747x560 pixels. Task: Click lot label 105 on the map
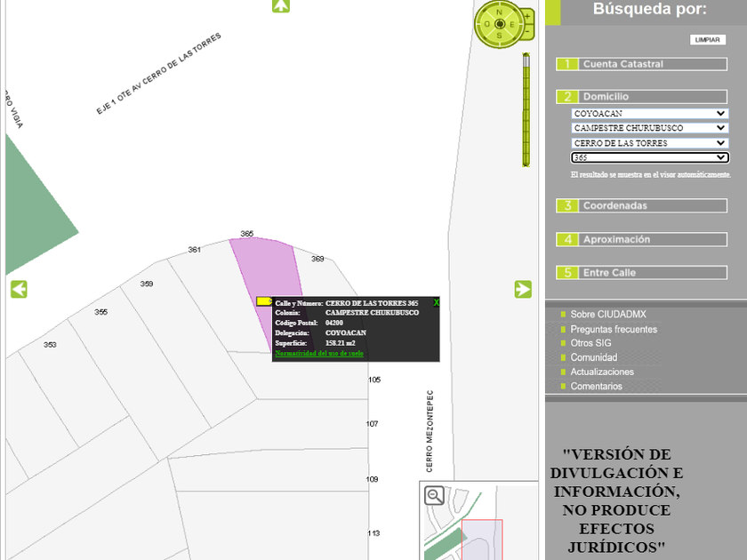coord(374,380)
